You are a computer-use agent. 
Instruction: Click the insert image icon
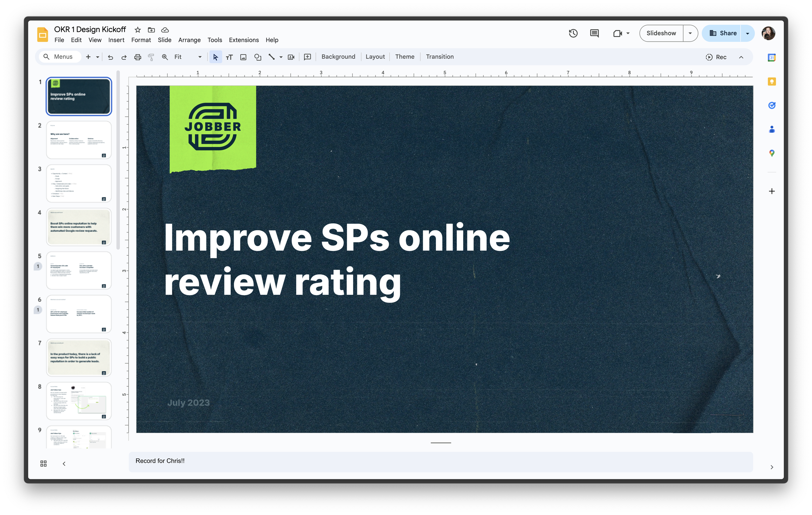pos(243,57)
